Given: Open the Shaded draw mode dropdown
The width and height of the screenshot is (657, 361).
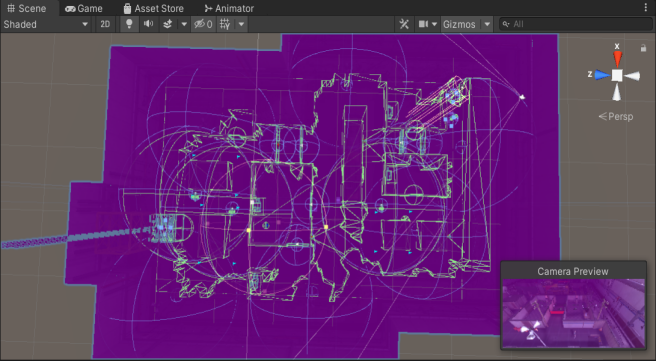Looking at the screenshot, I should [46, 24].
